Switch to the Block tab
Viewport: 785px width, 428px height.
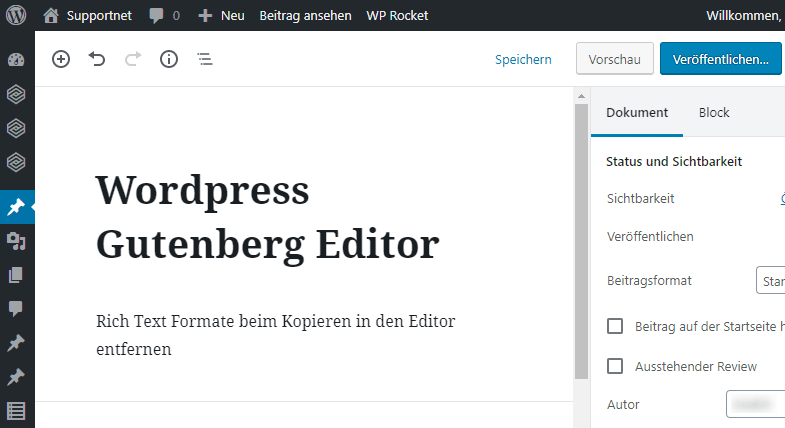[x=714, y=112]
